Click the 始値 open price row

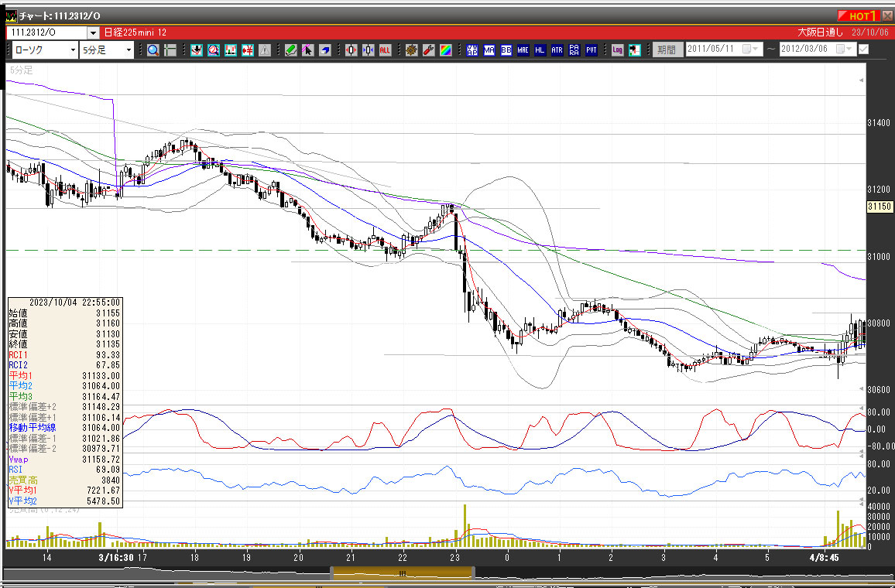point(64,313)
